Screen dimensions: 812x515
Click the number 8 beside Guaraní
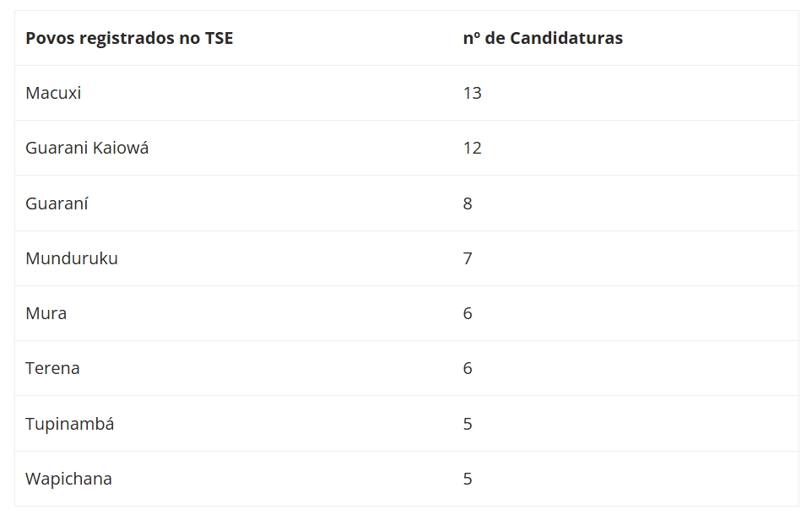468,203
